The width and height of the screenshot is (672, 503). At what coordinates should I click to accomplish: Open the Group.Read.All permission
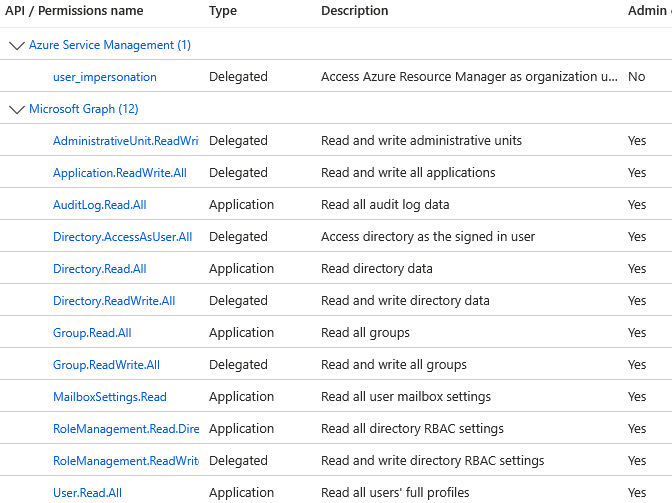coord(92,333)
